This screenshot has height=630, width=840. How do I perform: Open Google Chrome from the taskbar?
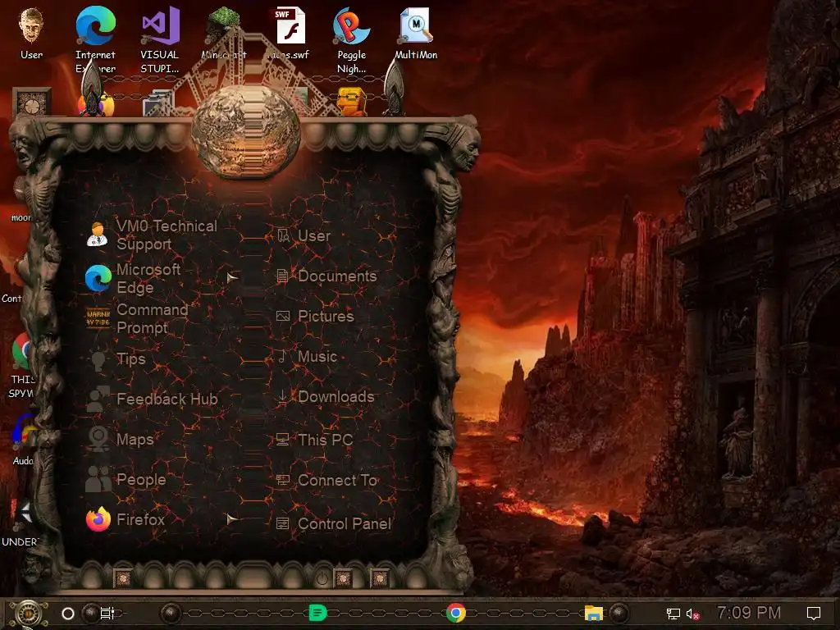click(x=456, y=612)
